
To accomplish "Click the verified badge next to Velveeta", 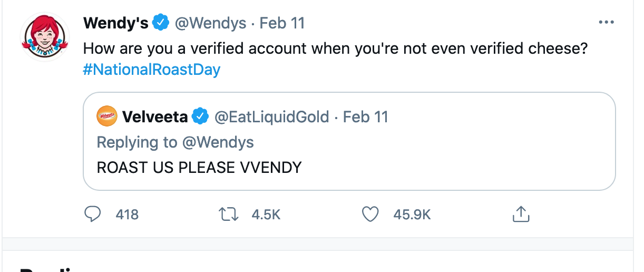I will pyautogui.click(x=200, y=116).
